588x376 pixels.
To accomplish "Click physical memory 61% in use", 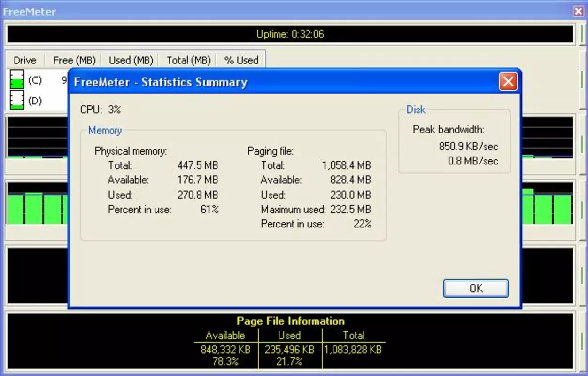I will (x=209, y=210).
